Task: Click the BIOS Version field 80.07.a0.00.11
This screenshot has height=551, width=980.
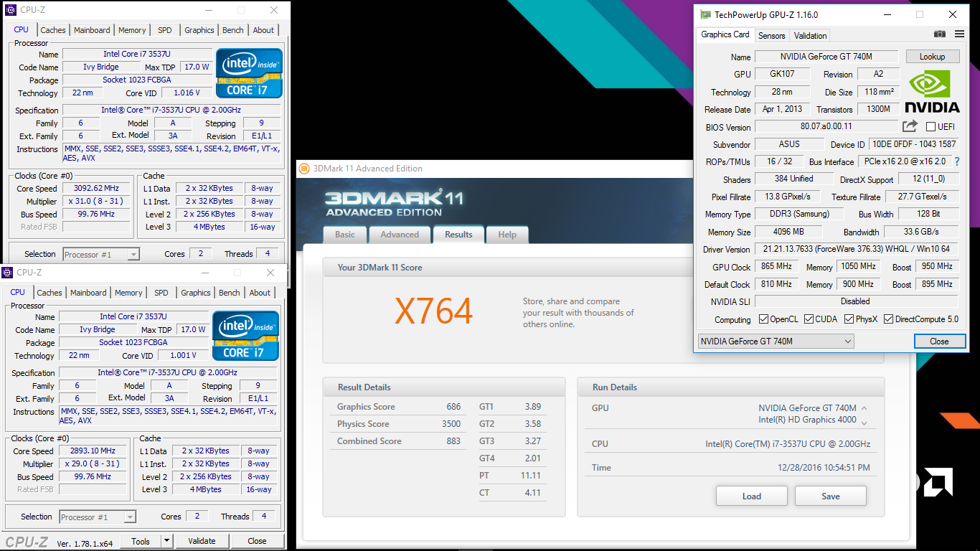Action: (826, 126)
